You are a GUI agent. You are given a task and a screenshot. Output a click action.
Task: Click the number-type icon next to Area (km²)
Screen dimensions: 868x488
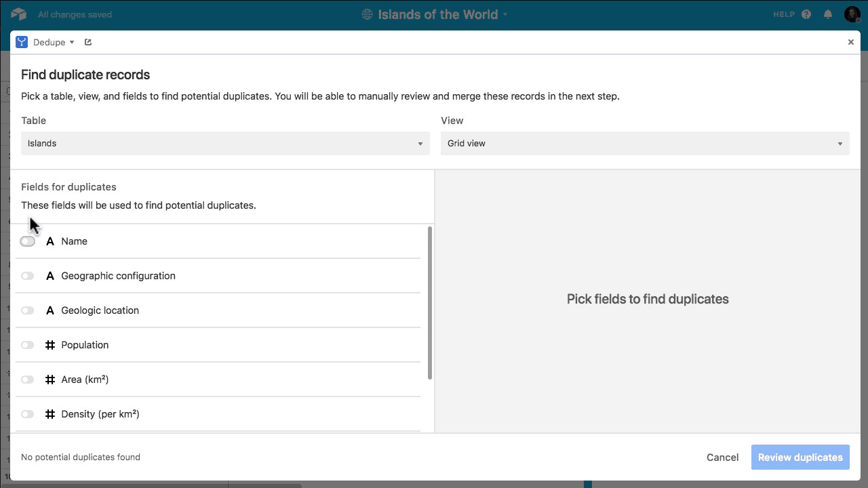50,380
